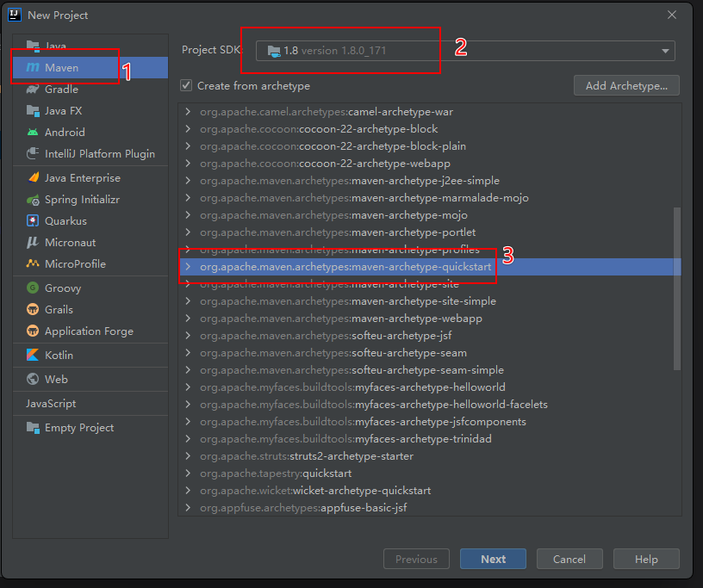Select the Java Enterprise icon
The width and height of the screenshot is (703, 588).
coord(33,178)
